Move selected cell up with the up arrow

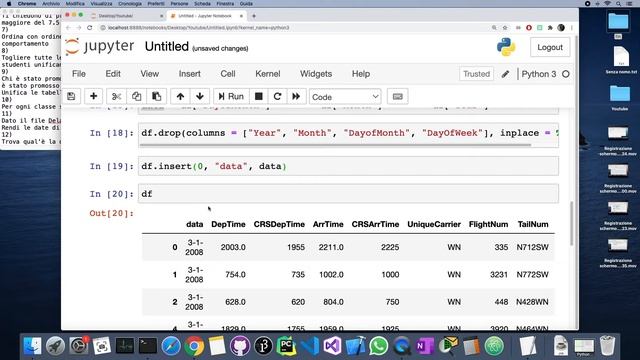pyautogui.click(x=180, y=97)
